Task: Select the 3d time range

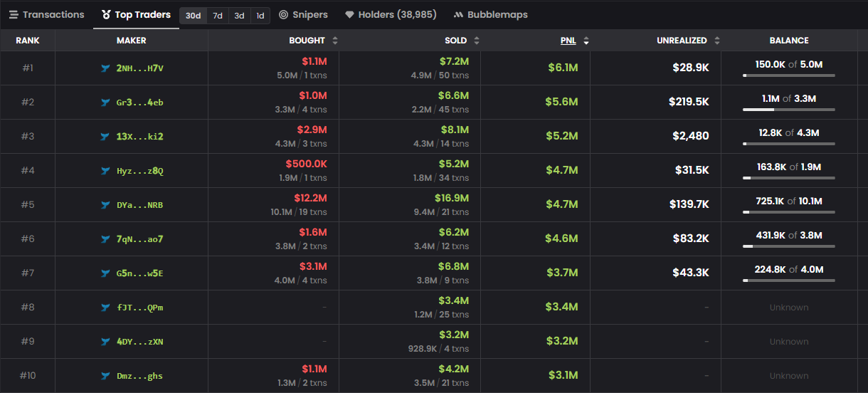Action: click(239, 15)
